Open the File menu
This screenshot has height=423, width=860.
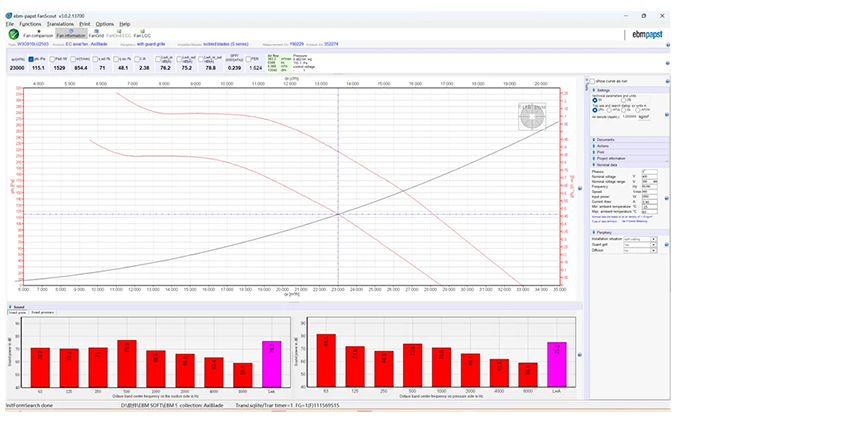[10, 24]
